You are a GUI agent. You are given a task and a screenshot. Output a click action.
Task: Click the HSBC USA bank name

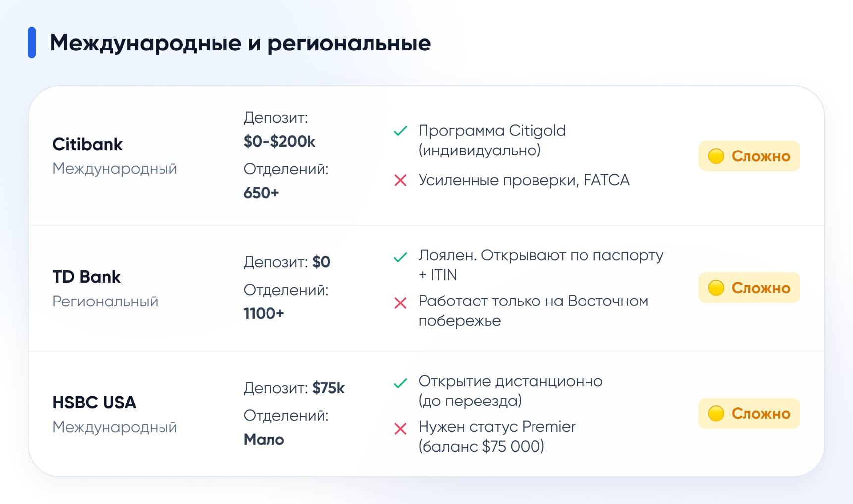coord(94,403)
